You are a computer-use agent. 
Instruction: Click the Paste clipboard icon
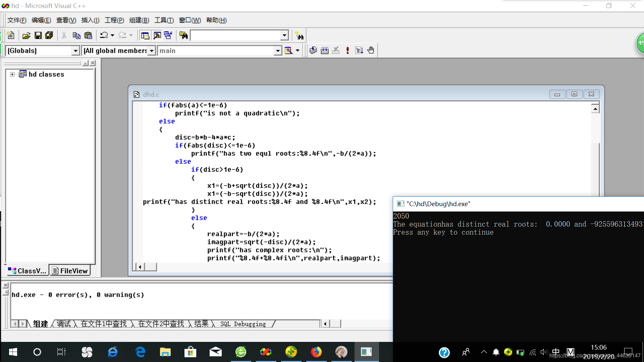point(88,35)
